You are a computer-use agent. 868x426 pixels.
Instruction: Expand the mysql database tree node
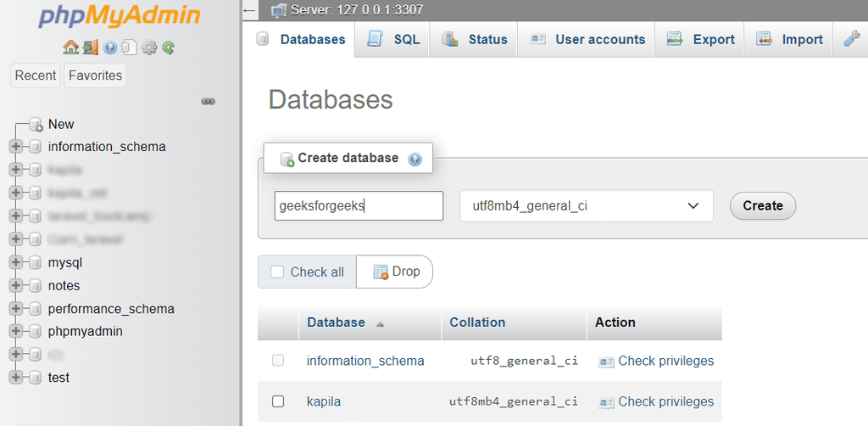[15, 263]
